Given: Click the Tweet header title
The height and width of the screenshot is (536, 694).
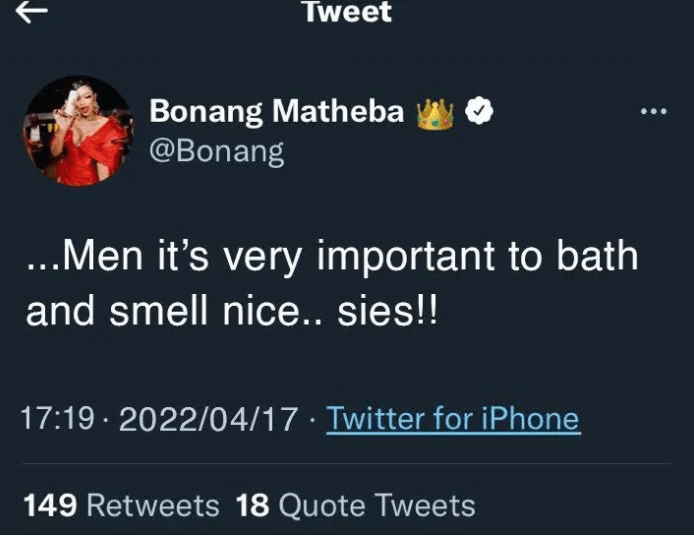Looking at the screenshot, I should (x=347, y=12).
